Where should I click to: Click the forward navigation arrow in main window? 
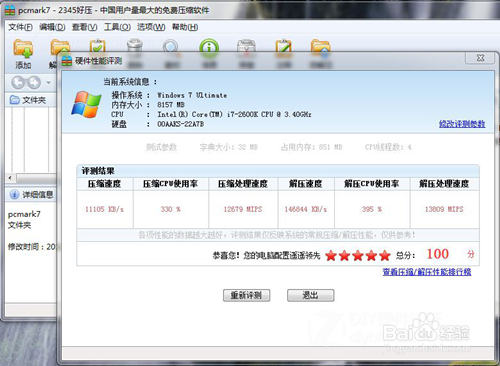(x=34, y=82)
